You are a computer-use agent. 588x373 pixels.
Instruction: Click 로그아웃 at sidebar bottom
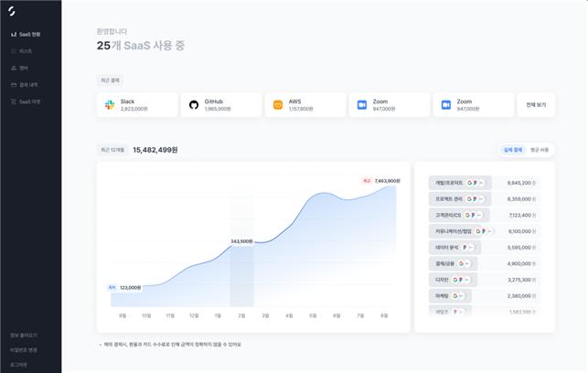pos(18,364)
